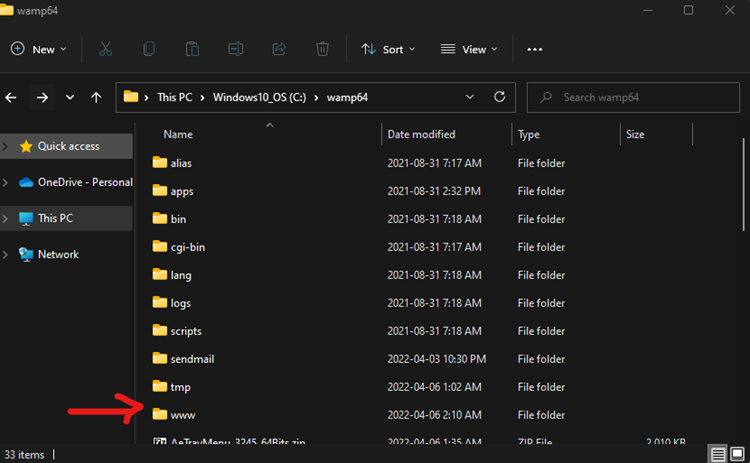Viewport: 750px width, 463px height.
Task: Click Windows10_OS (C:) breadcrumb
Action: [259, 98]
